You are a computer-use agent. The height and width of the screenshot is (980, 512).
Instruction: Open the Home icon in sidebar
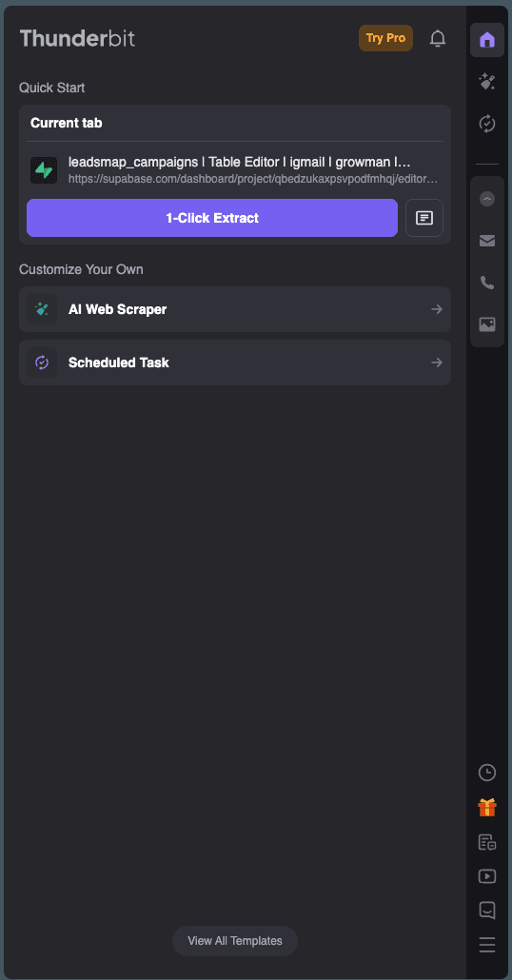click(x=487, y=40)
